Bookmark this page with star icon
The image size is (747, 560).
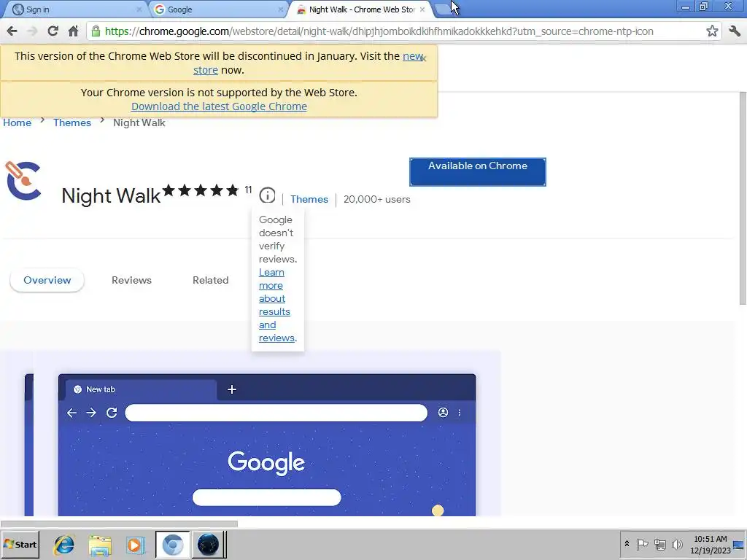pos(712,31)
